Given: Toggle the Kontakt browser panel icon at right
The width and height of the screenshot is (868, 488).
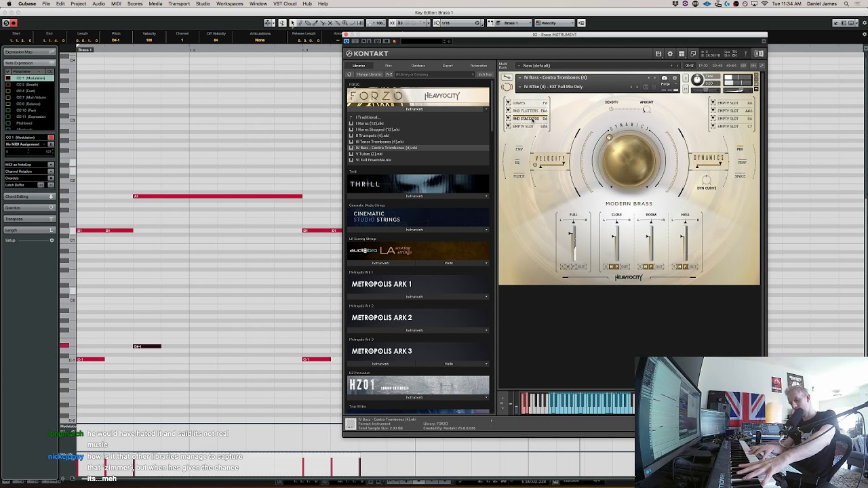Looking at the screenshot, I should pyautogui.click(x=759, y=54).
